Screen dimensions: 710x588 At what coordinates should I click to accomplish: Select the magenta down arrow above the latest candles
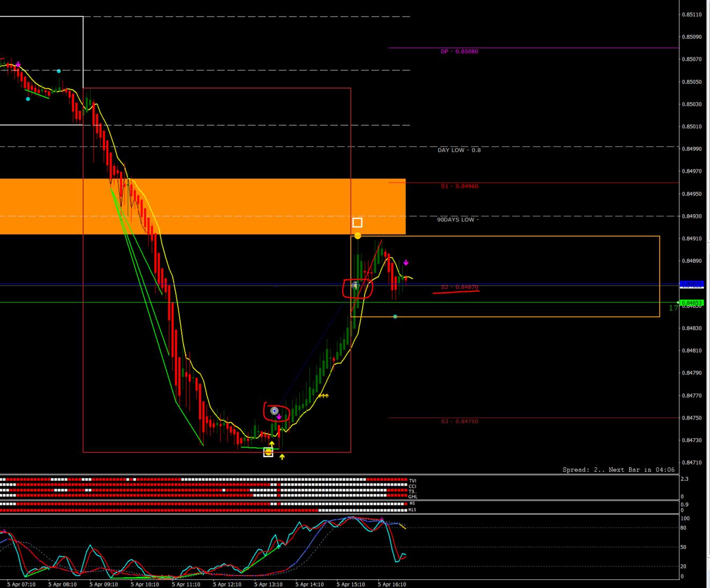[406, 263]
